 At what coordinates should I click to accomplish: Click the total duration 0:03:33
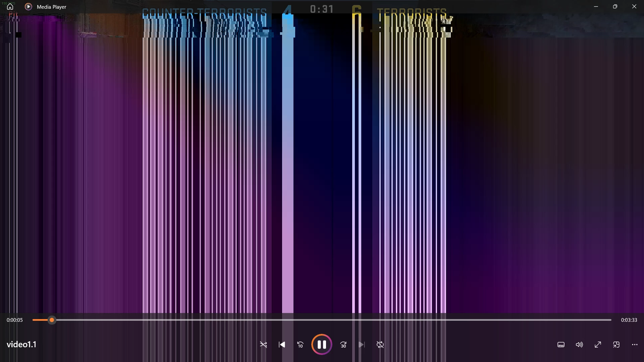(629, 320)
